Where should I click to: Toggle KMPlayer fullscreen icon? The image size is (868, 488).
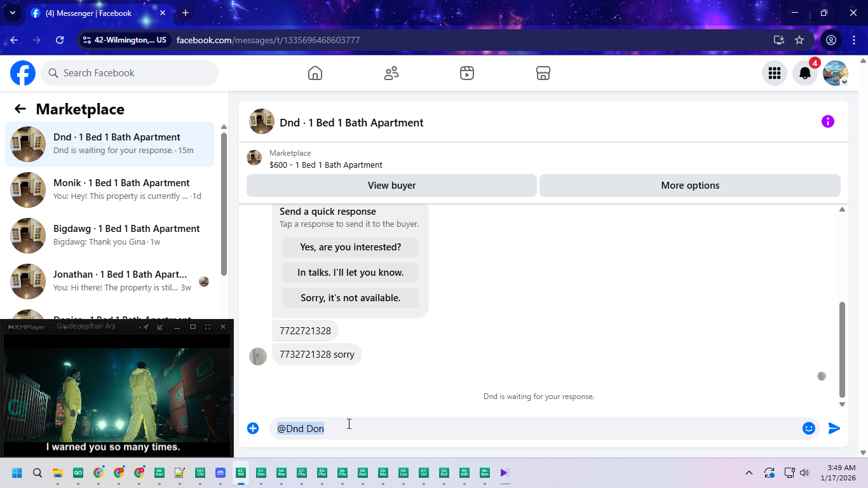(208, 327)
